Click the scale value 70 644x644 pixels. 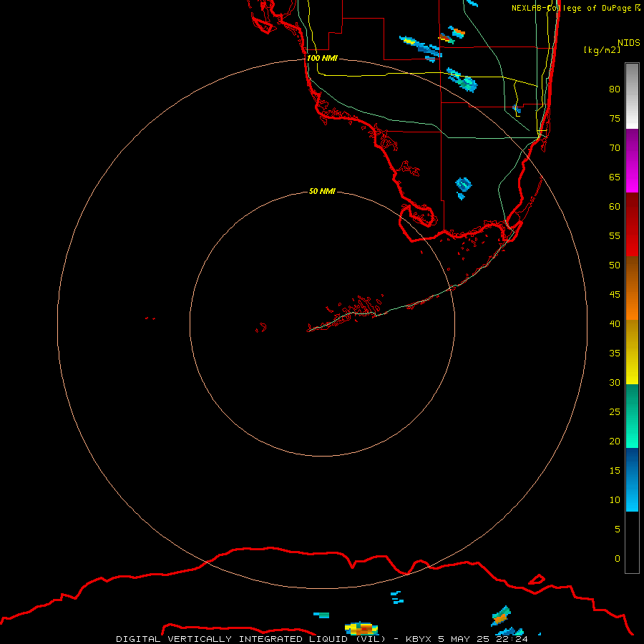pos(615,148)
